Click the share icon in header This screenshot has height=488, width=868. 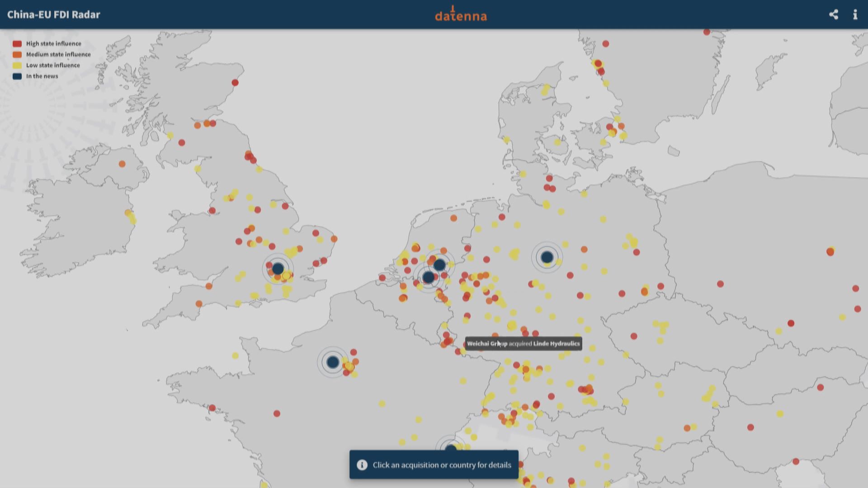(x=833, y=14)
